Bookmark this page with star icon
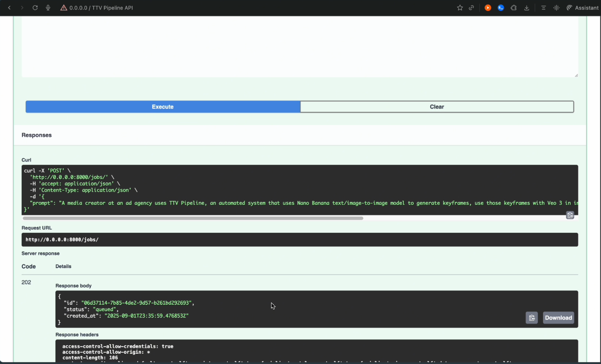 click(460, 8)
